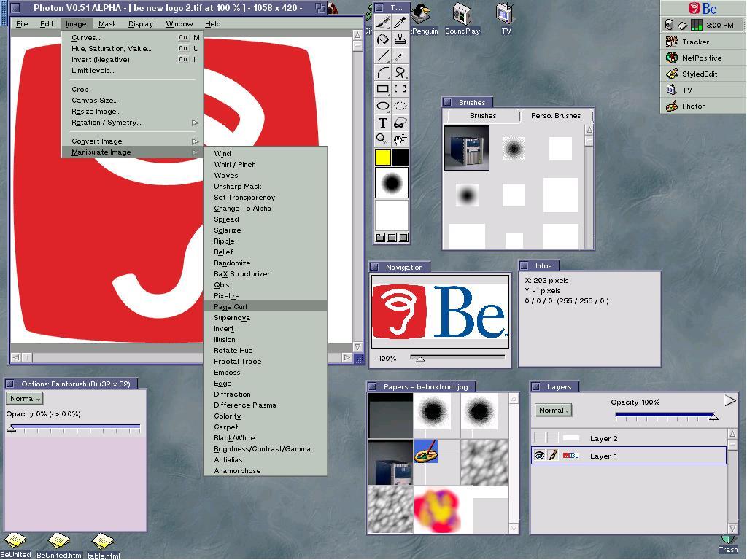Select the rectangular marquee selection tool

tap(400, 89)
